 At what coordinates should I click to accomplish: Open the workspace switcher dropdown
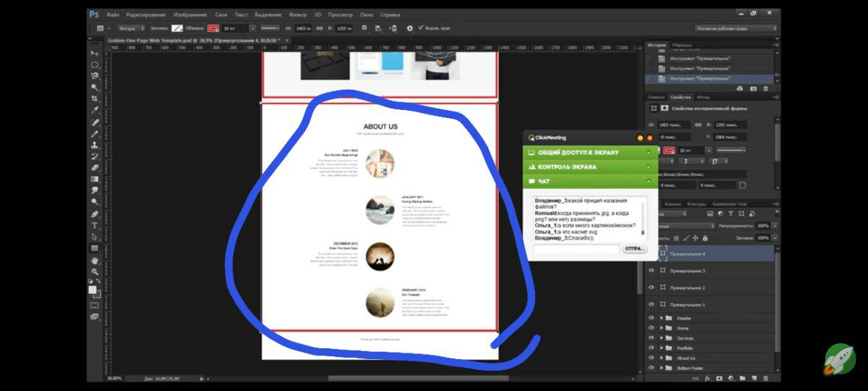point(736,28)
